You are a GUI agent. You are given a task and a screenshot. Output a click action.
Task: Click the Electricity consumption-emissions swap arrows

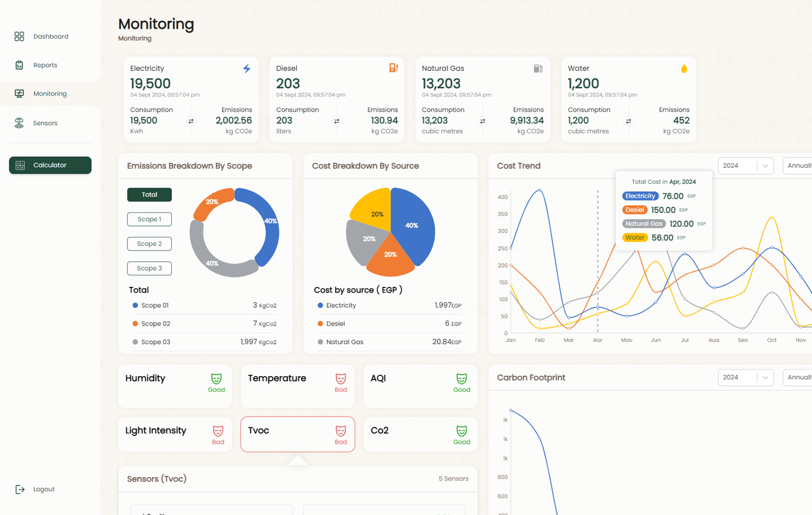[191, 121]
